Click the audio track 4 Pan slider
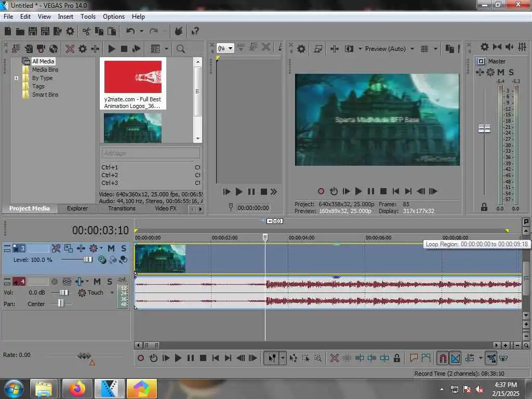This screenshot has width=532, height=399. click(x=61, y=303)
